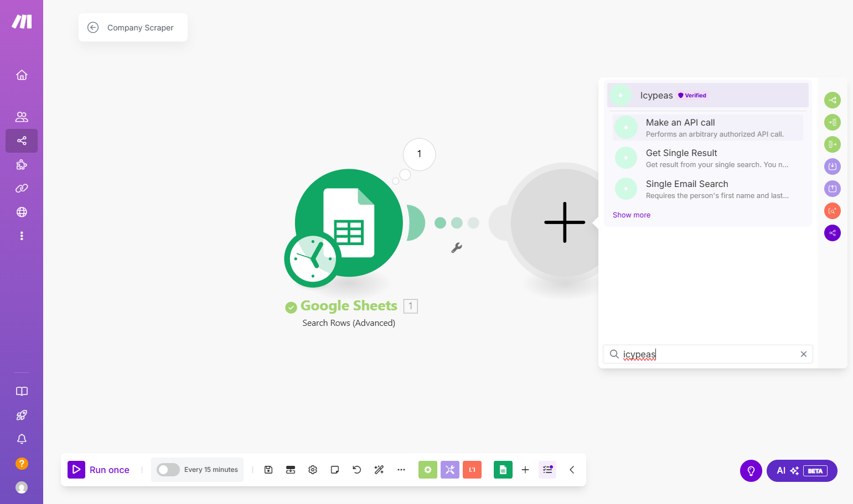The height and width of the screenshot is (504, 853).
Task: Clear the module search with X
Action: (804, 354)
